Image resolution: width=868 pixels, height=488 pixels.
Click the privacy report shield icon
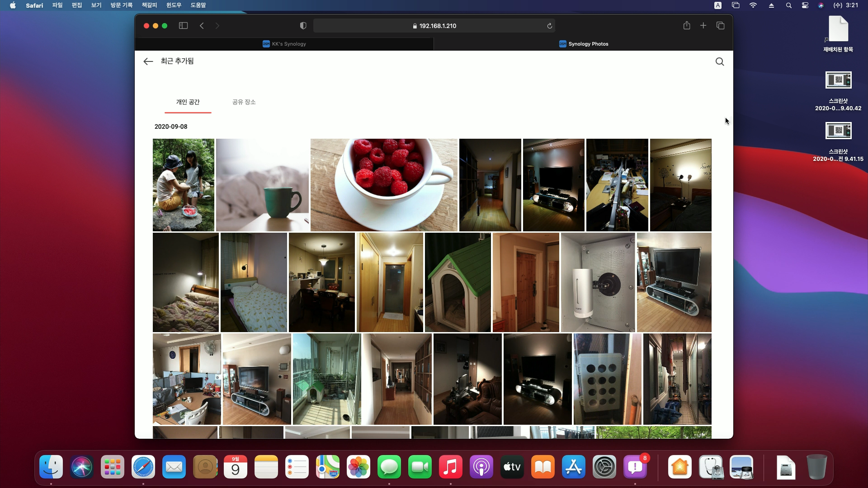[303, 26]
